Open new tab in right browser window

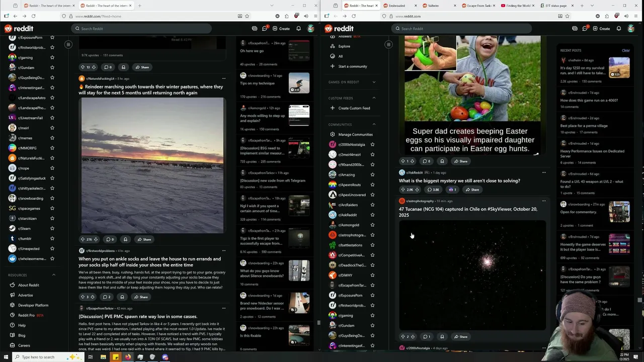(582, 6)
